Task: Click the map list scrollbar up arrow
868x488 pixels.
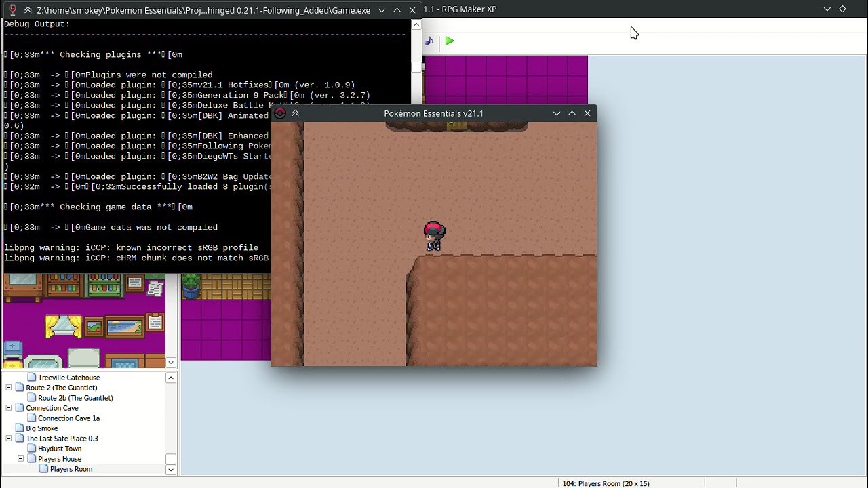Action: [171, 378]
